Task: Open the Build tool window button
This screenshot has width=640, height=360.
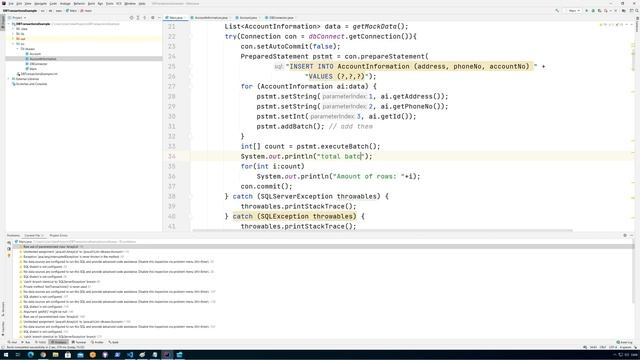Action: [113, 342]
